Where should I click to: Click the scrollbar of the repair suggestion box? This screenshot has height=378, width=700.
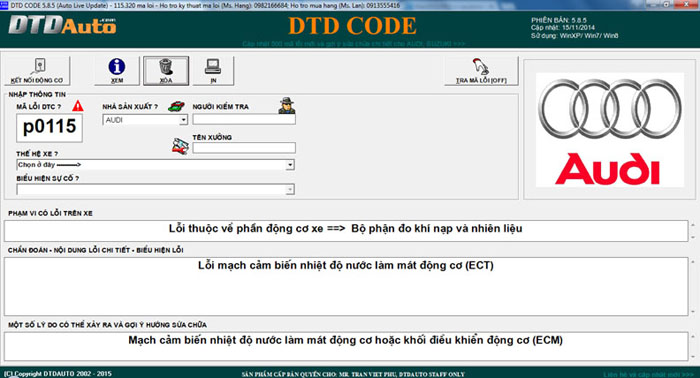pyautogui.click(x=693, y=346)
